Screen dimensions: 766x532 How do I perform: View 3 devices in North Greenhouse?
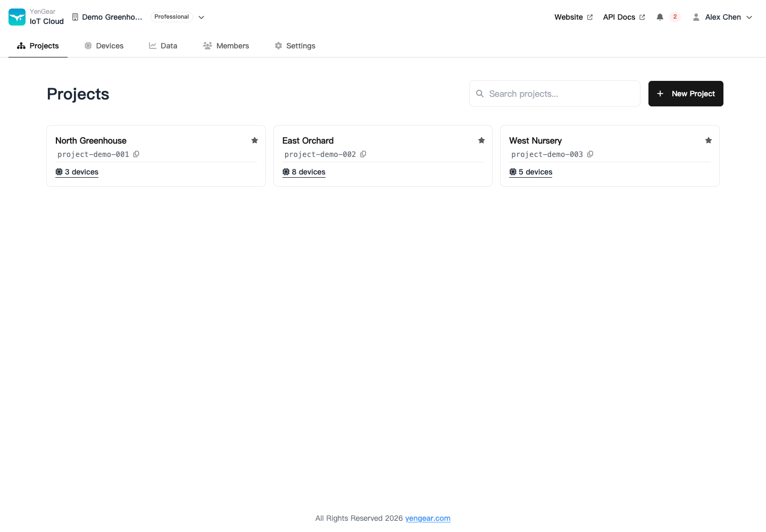pos(77,172)
